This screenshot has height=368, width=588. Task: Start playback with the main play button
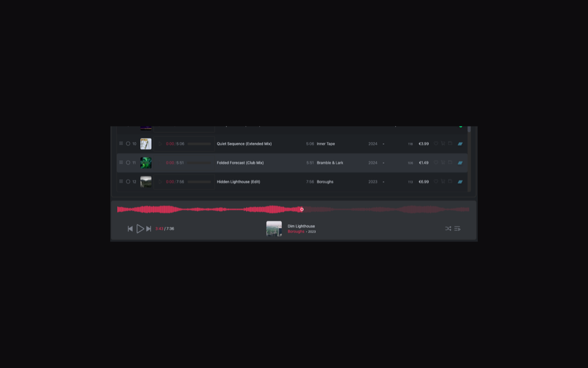(140, 229)
